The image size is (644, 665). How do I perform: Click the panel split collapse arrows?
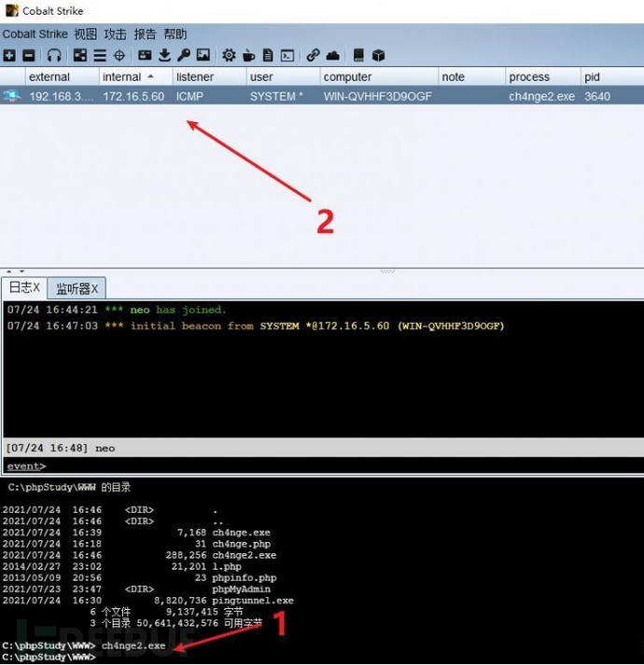[15, 271]
